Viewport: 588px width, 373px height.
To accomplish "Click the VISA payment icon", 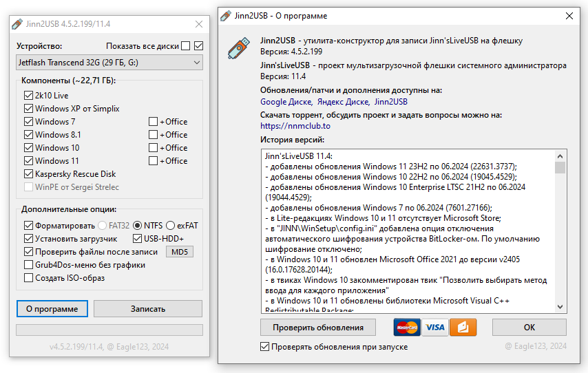I will (435, 328).
